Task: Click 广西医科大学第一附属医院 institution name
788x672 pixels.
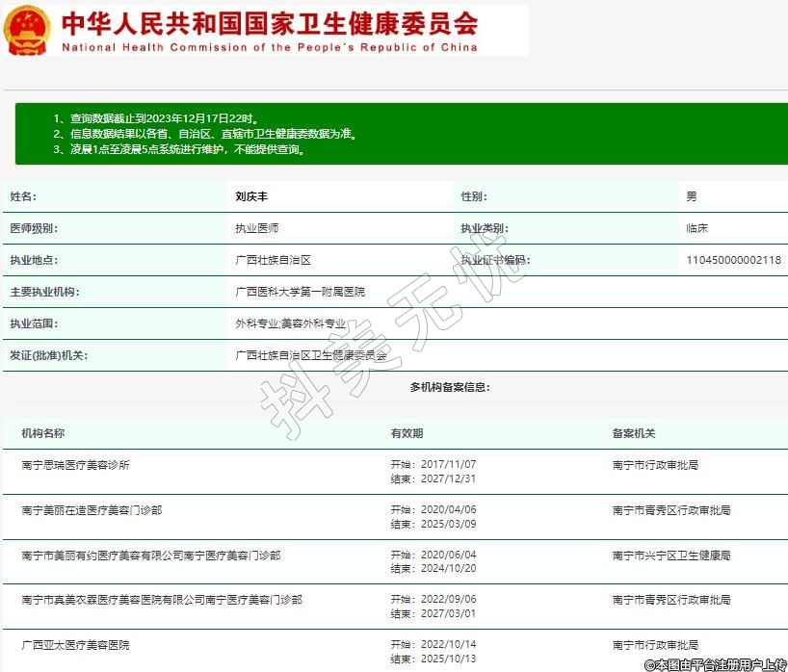Action: tap(300, 292)
